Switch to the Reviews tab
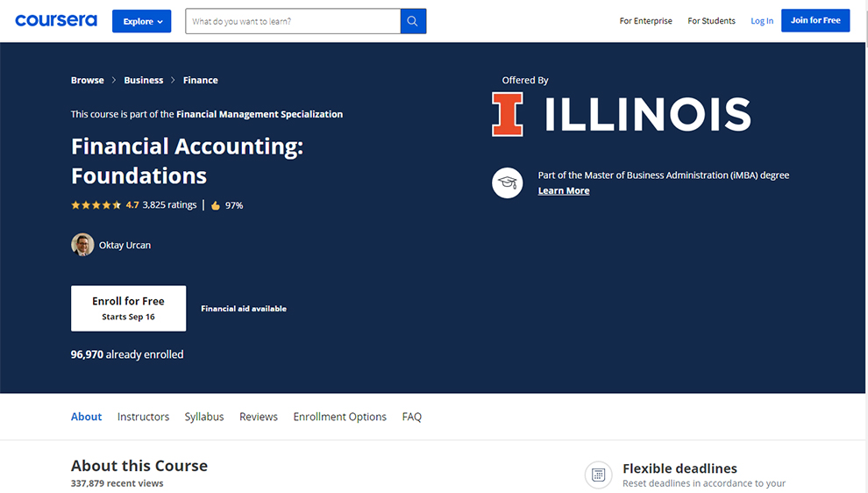Viewport: 868px width, 493px height. point(259,417)
